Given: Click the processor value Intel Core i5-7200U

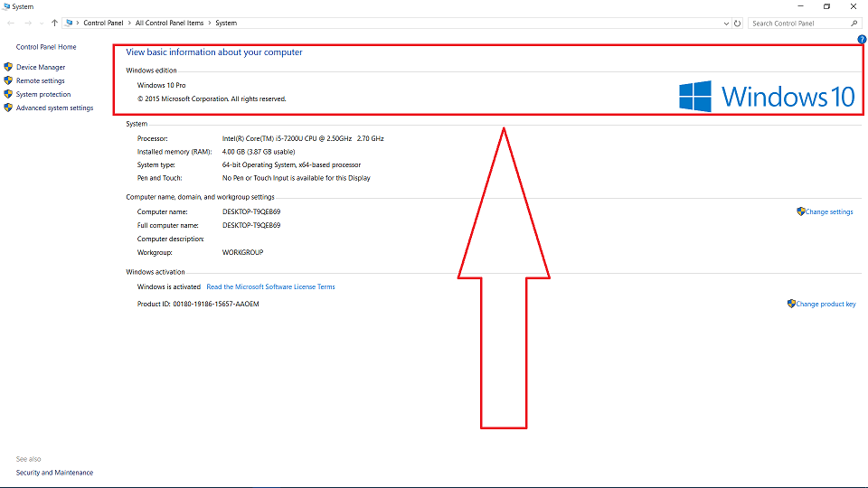Looking at the screenshot, I should [x=303, y=138].
